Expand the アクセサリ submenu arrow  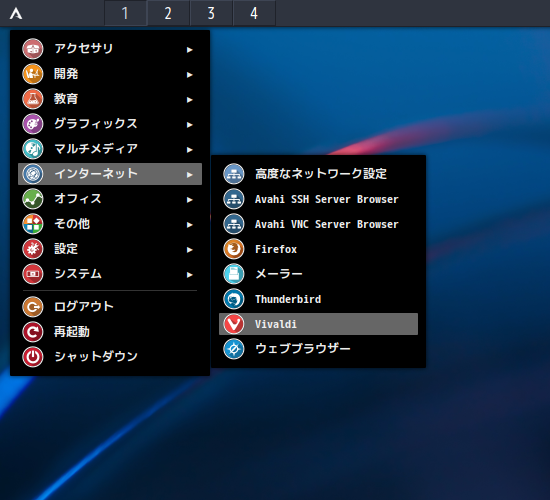(190, 49)
